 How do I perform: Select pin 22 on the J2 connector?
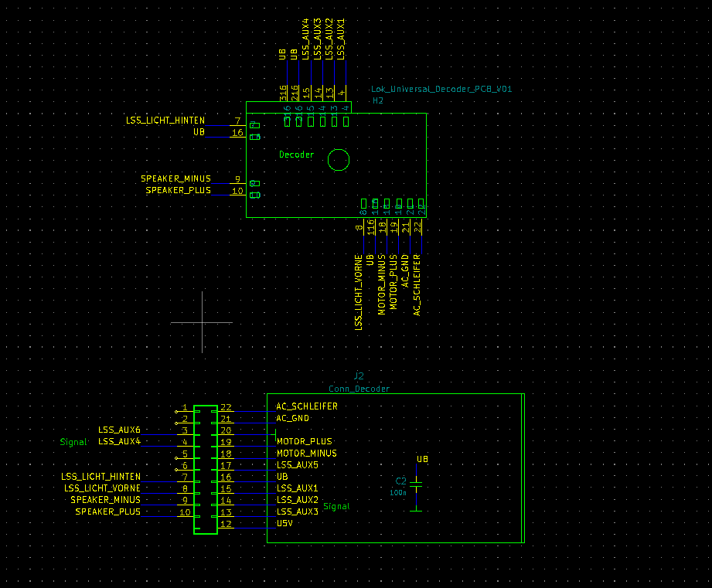226,407
